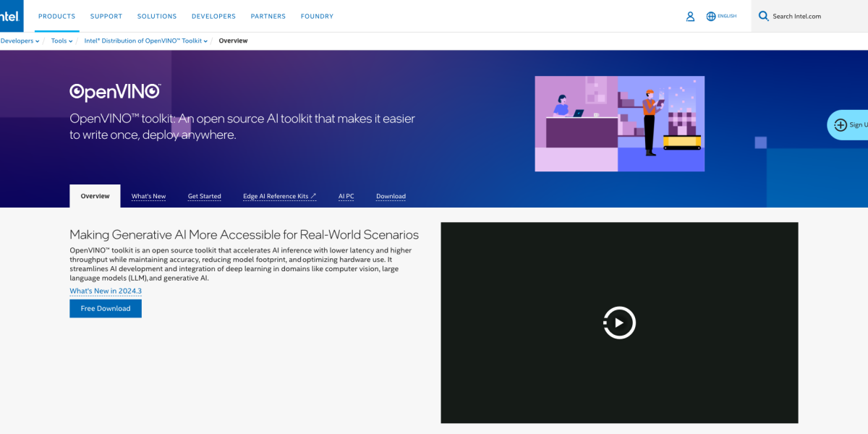868x434 pixels.
Task: Select the Get Started tab
Action: pos(204,196)
